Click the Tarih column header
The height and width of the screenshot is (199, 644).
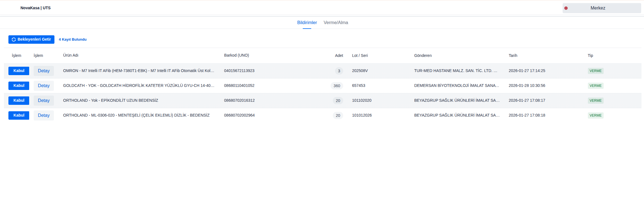pyautogui.click(x=513, y=55)
